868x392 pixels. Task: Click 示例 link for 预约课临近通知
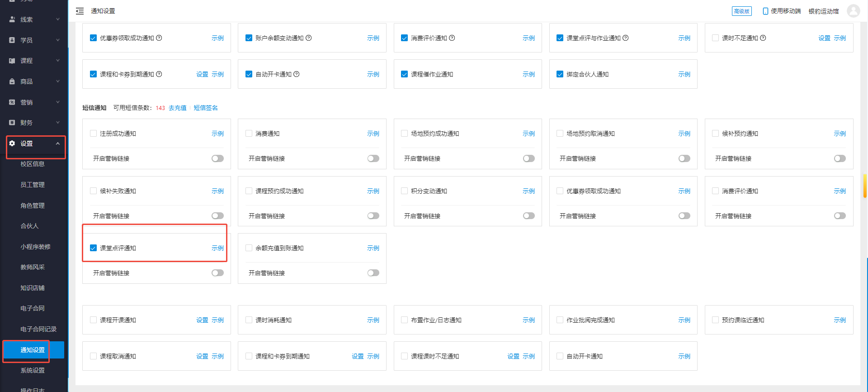click(x=840, y=320)
